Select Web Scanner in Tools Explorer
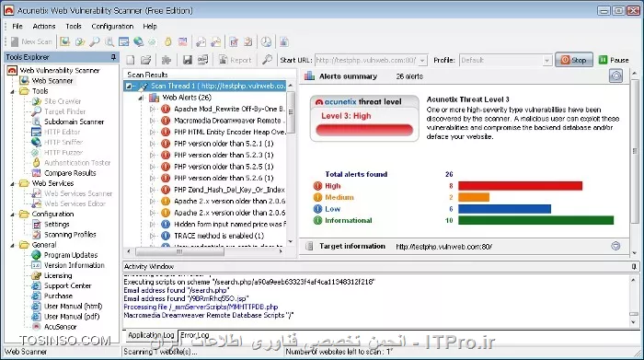 click(52, 80)
